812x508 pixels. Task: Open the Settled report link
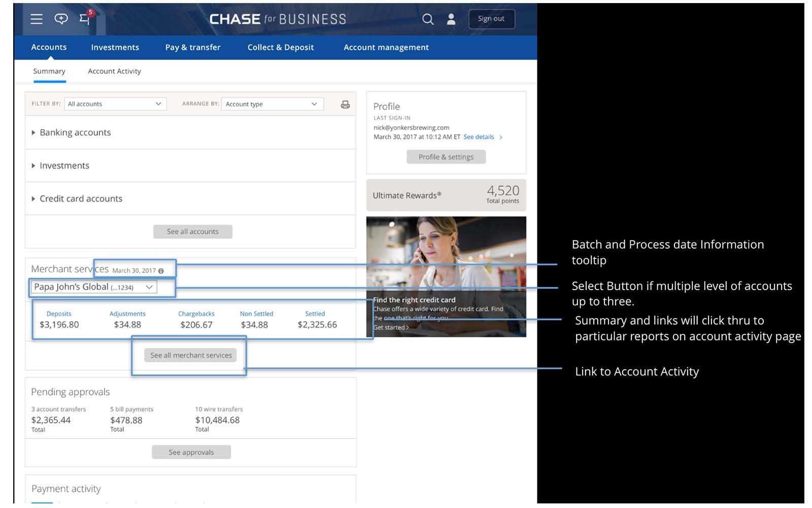point(315,314)
